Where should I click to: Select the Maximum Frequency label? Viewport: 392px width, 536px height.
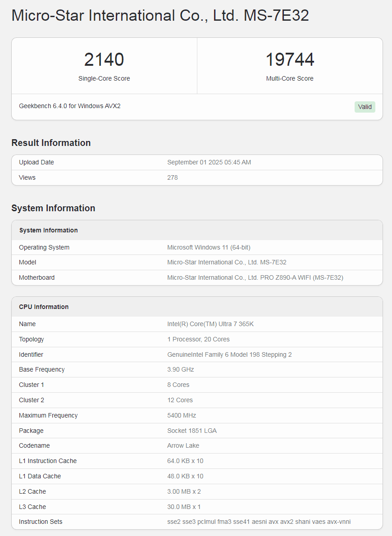[x=48, y=415]
